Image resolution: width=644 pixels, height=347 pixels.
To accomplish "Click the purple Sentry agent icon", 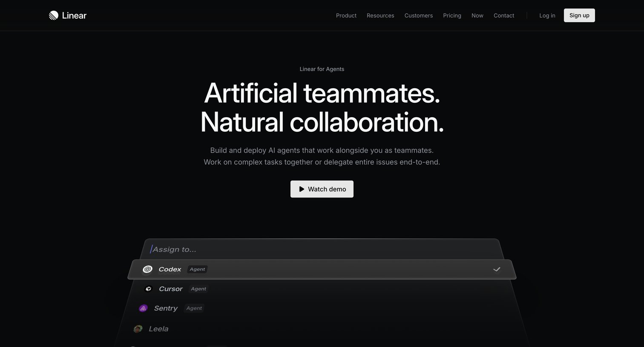I will point(143,308).
